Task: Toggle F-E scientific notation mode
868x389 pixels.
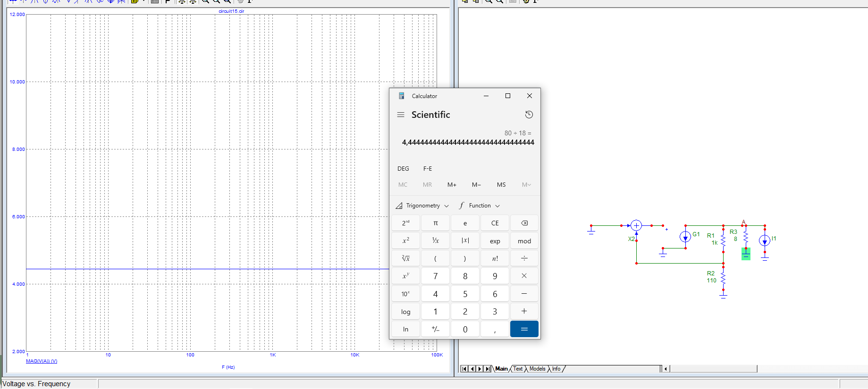Action: coord(428,168)
